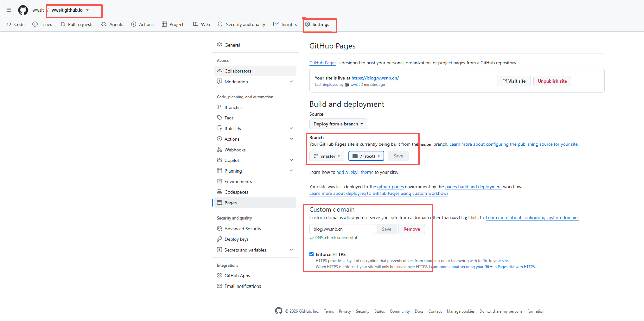Open the https://blog.wwsnb.cn/ live site link
644x321 pixels.
tap(375, 78)
